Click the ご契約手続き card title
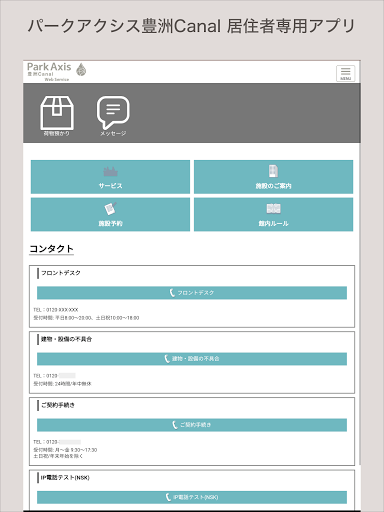 pos(58,405)
